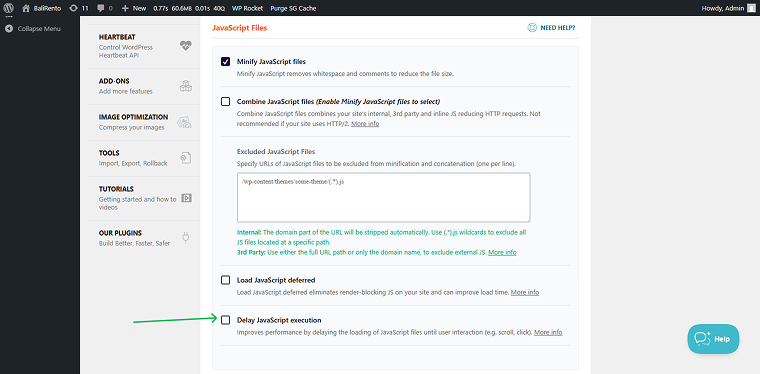The width and height of the screenshot is (760, 374).
Task: Click the JavaScript Files section heading
Action: tap(239, 28)
